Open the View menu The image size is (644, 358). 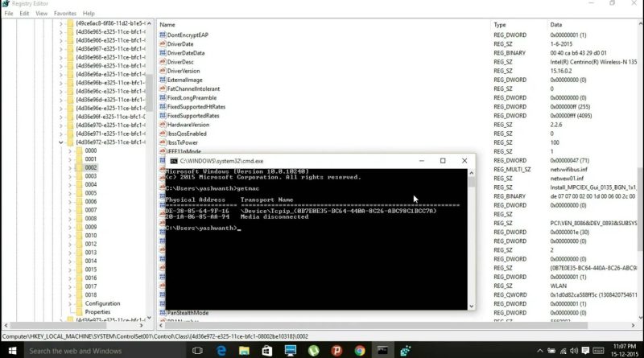pos(42,14)
